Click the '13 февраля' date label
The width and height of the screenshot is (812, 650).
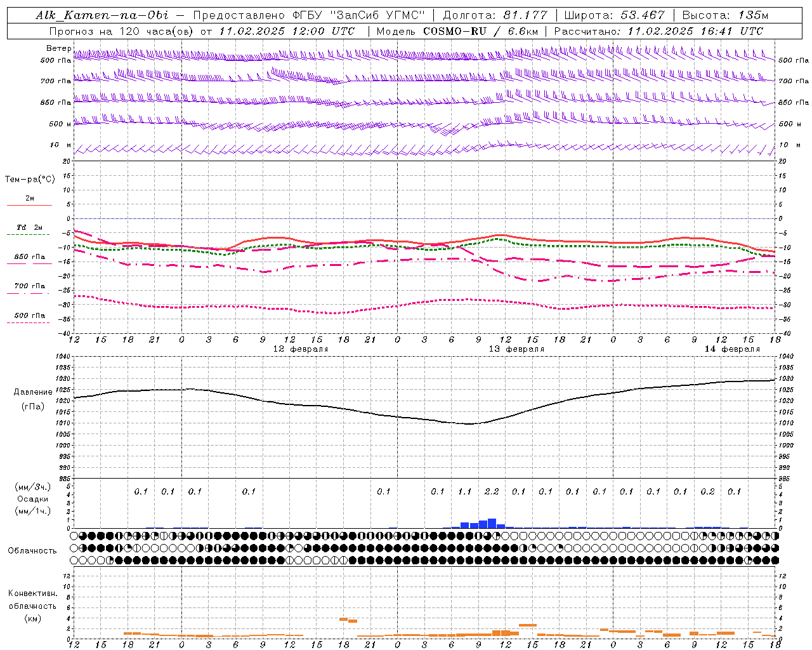coord(516,349)
